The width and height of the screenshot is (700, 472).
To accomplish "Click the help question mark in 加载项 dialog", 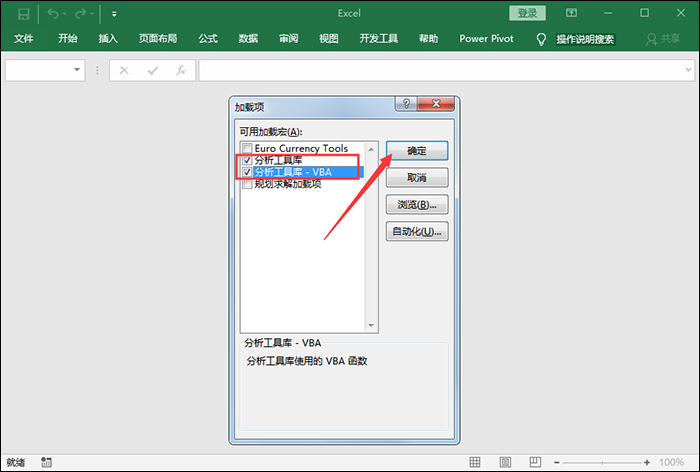I will click(406, 104).
